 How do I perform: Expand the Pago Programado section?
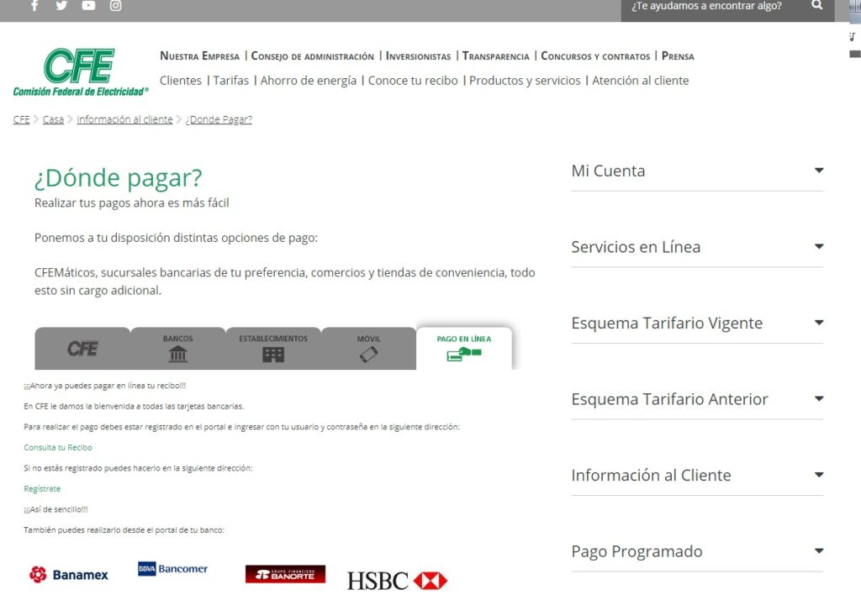(696, 551)
